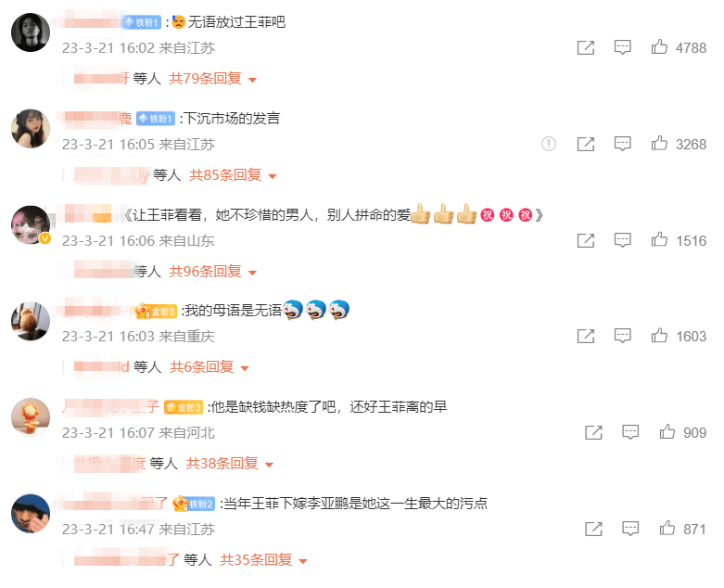Like the comment with 871 likes
The height and width of the screenshot is (588, 724).
click(x=667, y=528)
